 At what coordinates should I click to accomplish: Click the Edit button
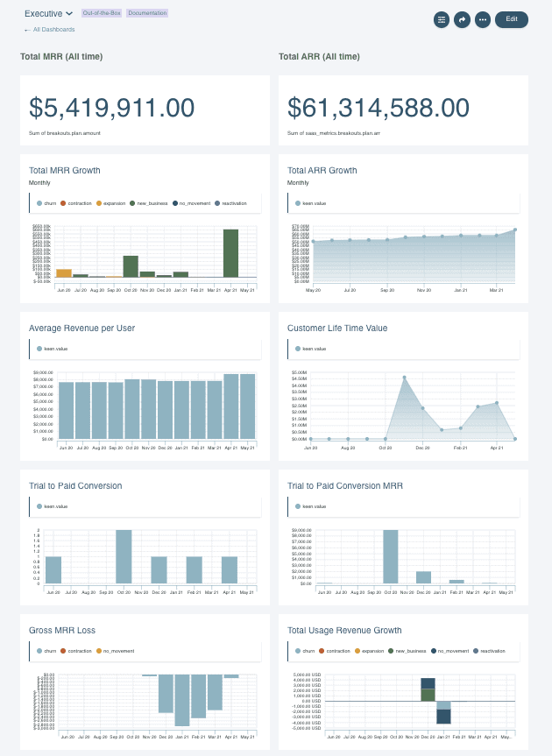click(x=512, y=19)
